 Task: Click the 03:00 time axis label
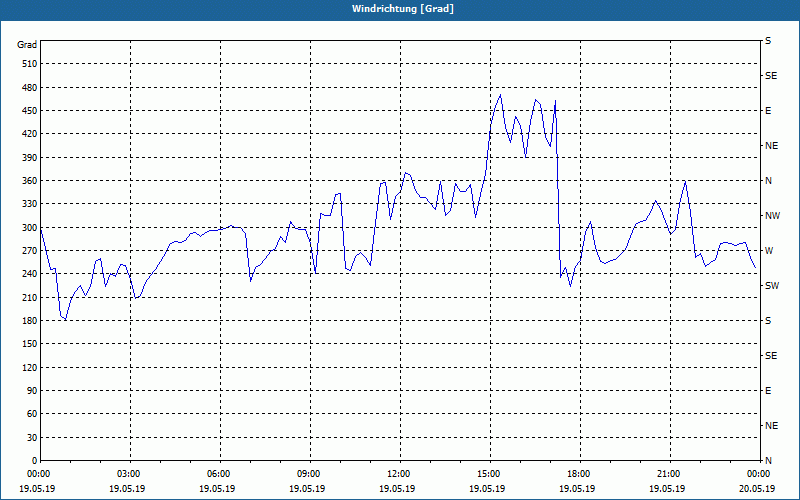131,474
